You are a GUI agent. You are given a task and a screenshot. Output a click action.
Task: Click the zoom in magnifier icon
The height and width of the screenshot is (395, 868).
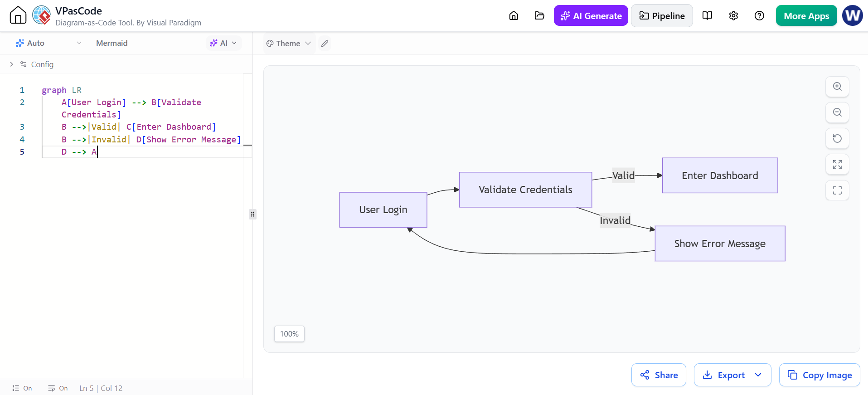point(837,87)
